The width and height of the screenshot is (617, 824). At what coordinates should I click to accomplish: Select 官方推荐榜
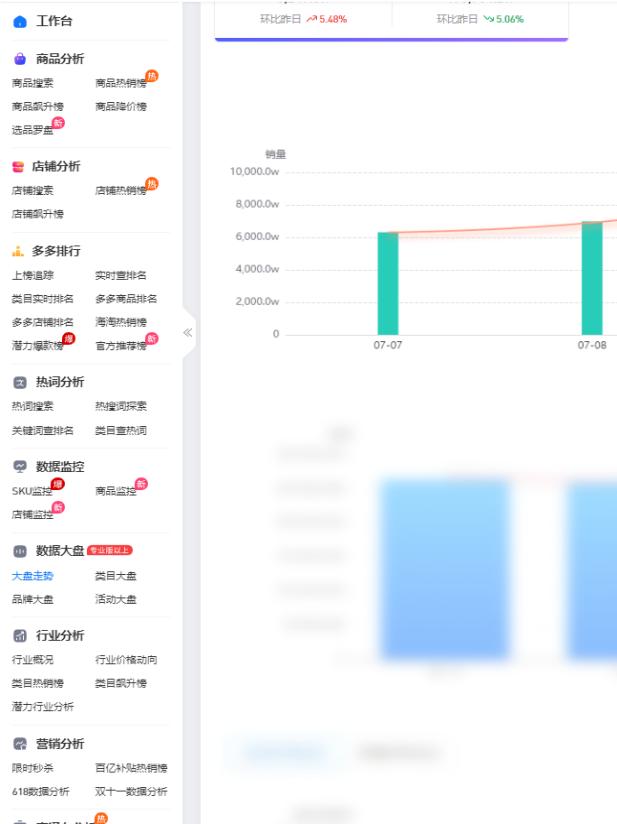(121, 346)
